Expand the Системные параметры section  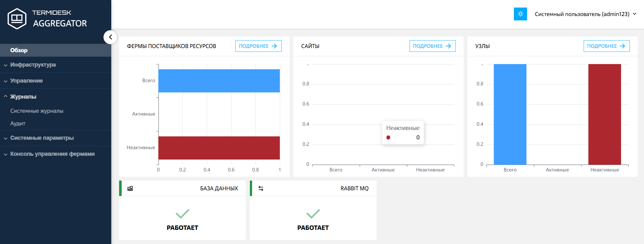[42, 138]
